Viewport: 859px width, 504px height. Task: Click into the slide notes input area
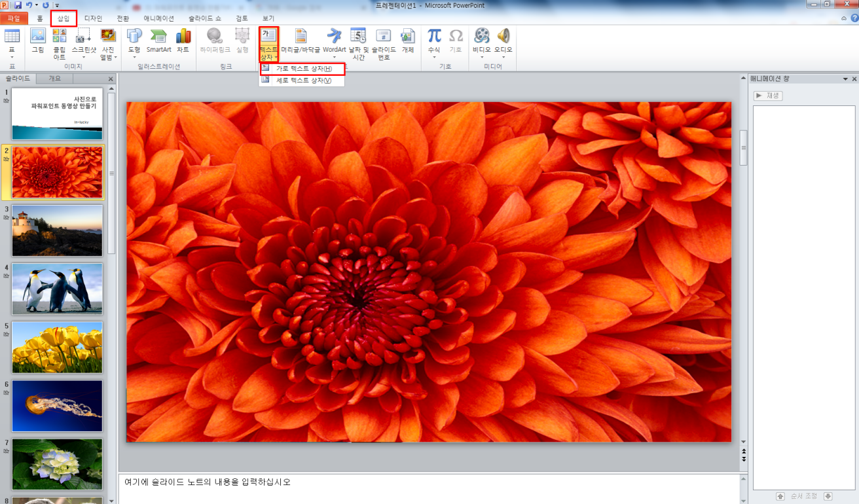tap(428, 489)
